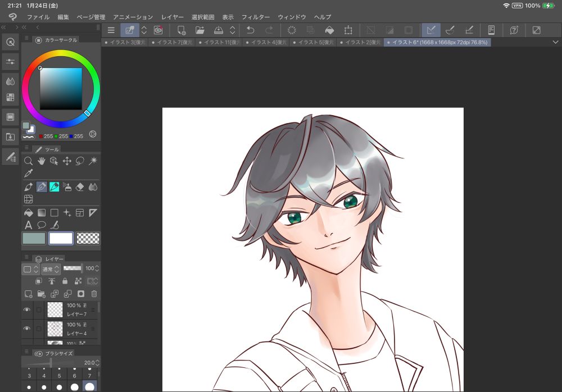Select the Ruler tool
The width and height of the screenshot is (562, 392).
93,213
